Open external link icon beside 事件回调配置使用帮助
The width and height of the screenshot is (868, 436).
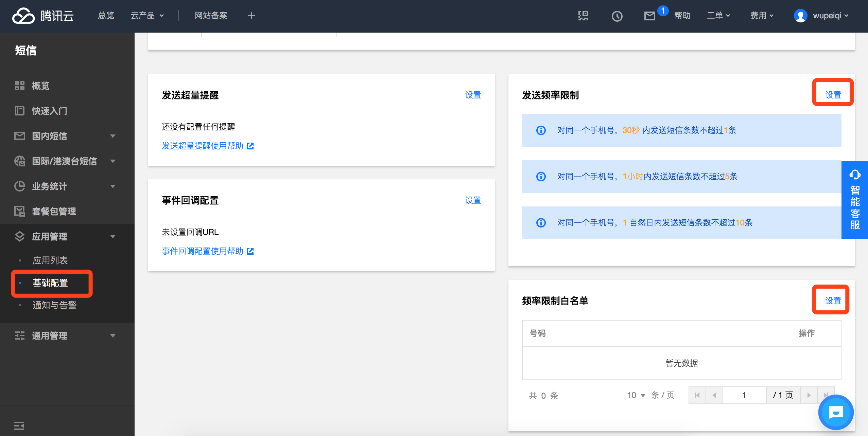tap(250, 251)
